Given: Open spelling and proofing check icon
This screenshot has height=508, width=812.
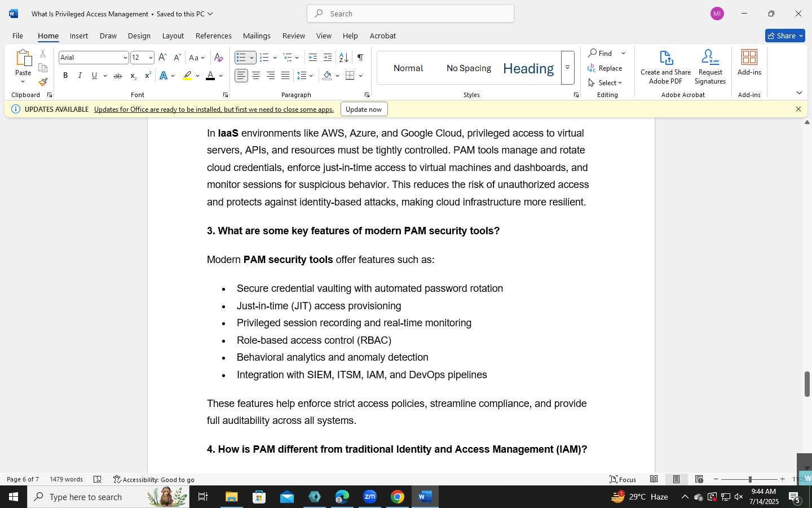Looking at the screenshot, I should [x=98, y=479].
